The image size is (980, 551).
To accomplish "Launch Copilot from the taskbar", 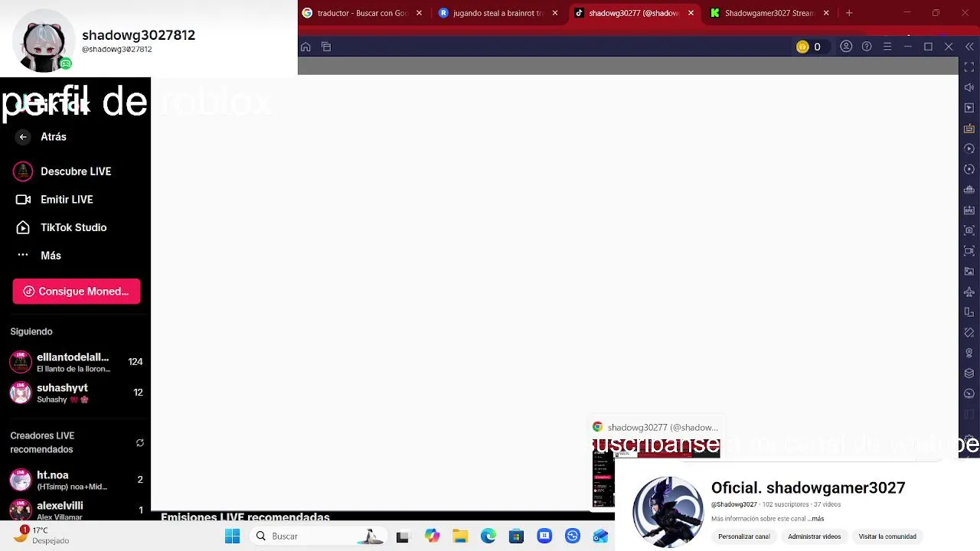I will [x=432, y=536].
